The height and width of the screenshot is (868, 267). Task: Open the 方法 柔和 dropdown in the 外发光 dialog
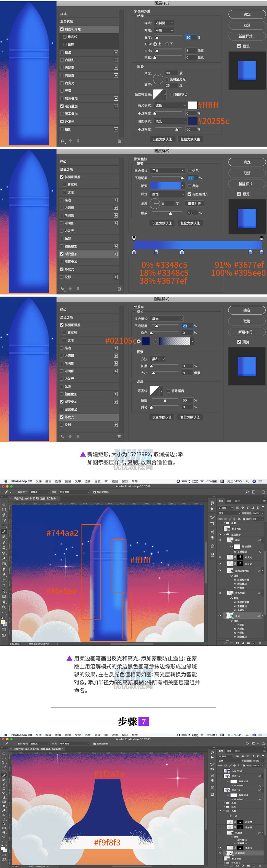[158, 359]
